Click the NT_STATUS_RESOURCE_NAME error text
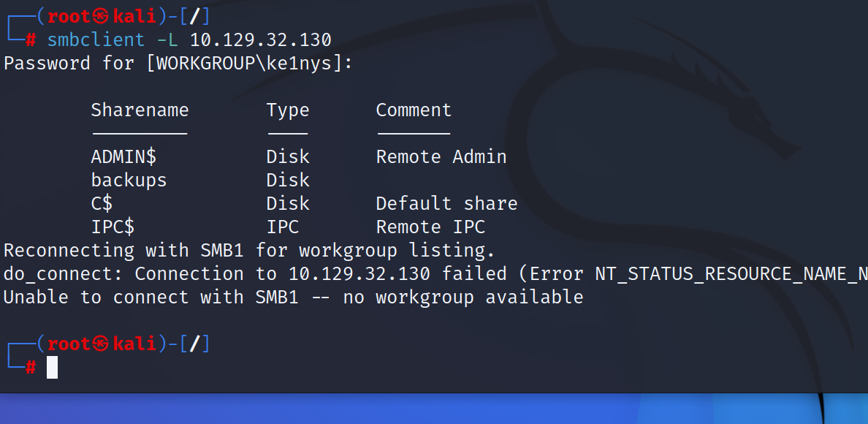This screenshot has width=868, height=424. point(731,273)
